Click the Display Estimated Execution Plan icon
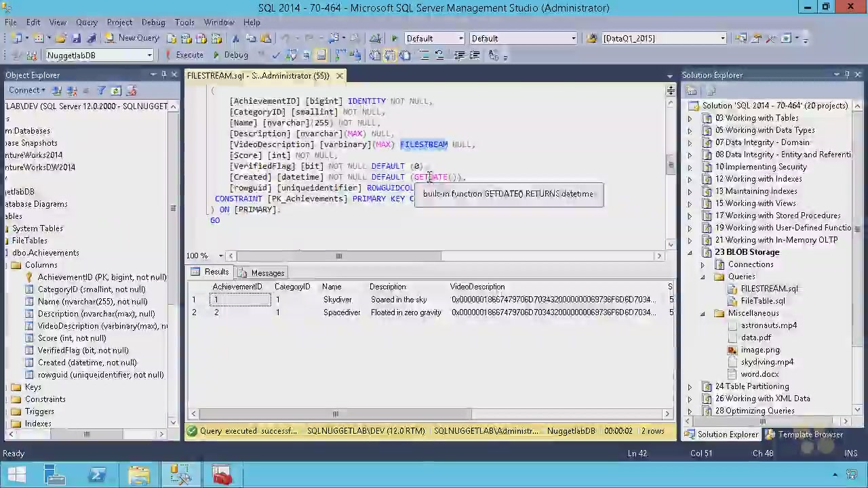This screenshot has width=868, height=488. (x=292, y=56)
